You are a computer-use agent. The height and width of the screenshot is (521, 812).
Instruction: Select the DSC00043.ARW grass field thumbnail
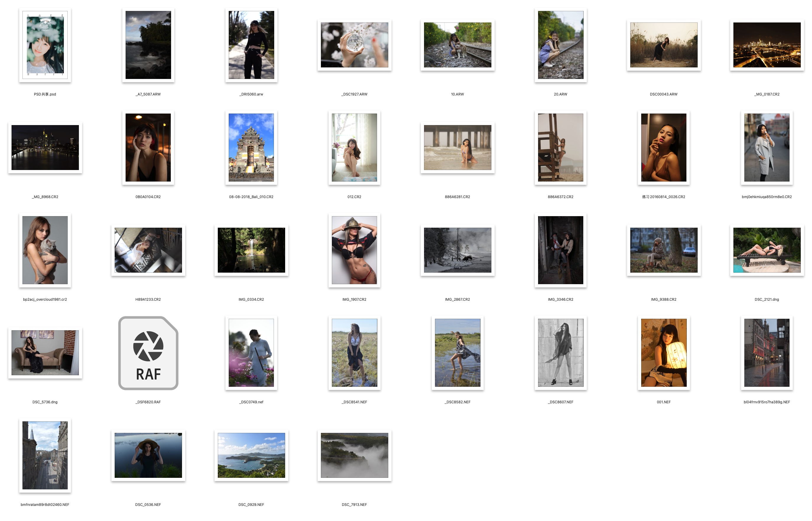664,45
